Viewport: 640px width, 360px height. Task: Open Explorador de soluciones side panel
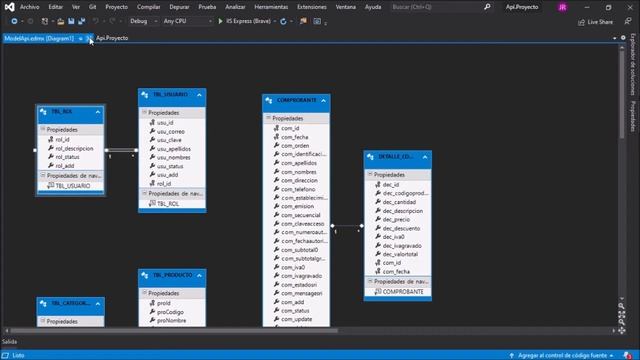click(x=633, y=64)
